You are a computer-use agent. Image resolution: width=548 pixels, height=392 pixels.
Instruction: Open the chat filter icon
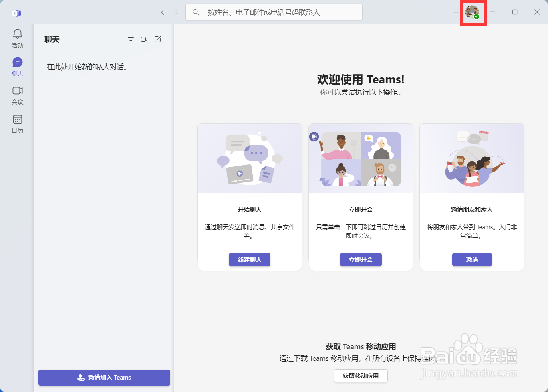[x=131, y=39]
